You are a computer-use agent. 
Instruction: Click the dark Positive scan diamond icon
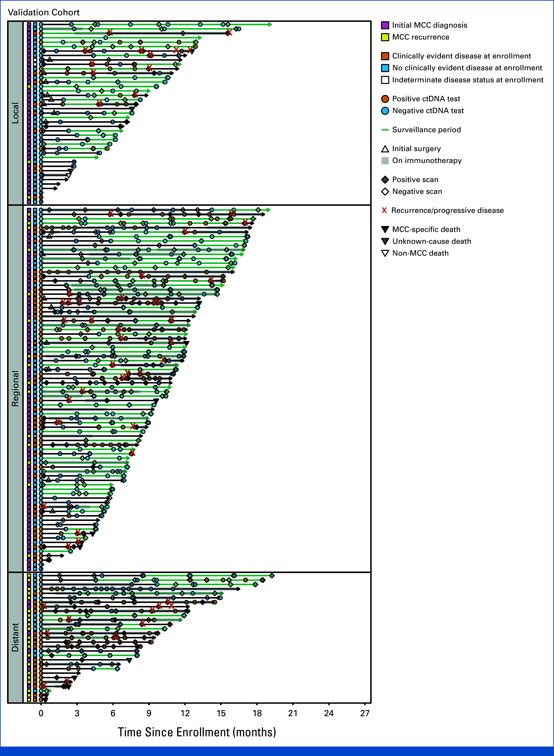coord(385,180)
